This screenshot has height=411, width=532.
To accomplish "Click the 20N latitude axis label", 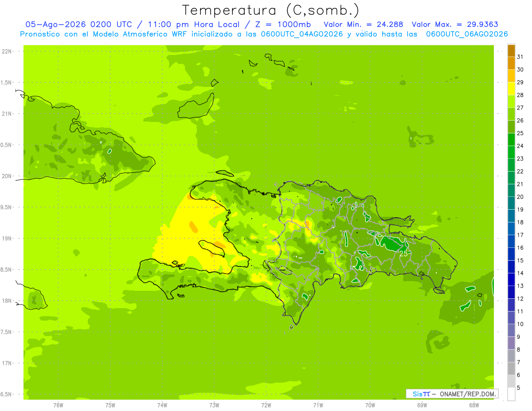I will [7, 176].
